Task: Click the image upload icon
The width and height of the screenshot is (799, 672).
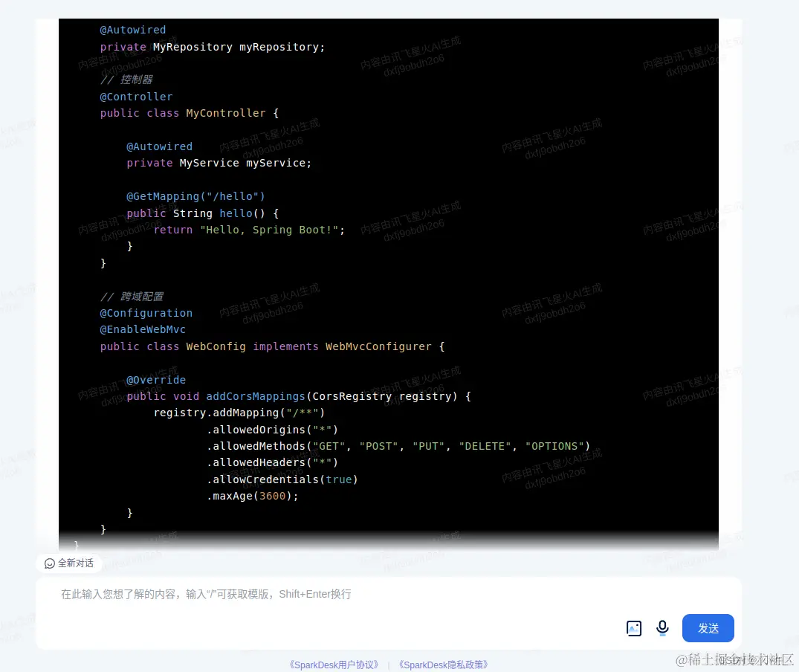Action: (633, 628)
